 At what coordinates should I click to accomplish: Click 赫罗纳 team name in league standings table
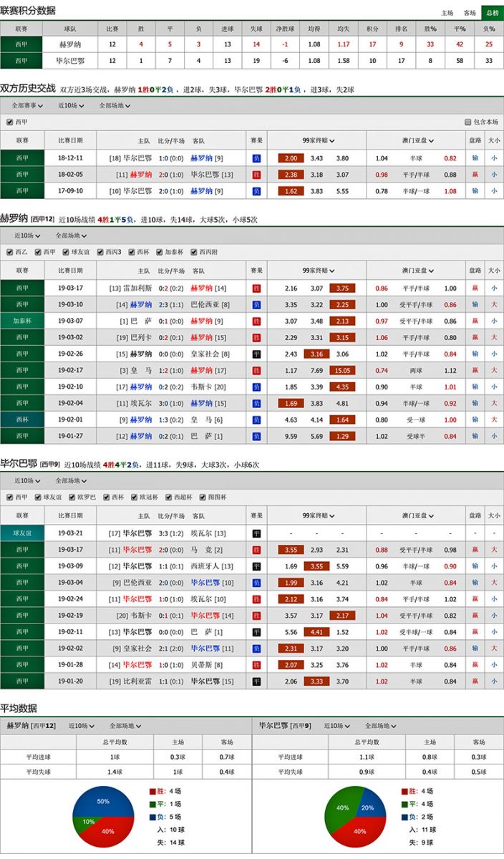[x=70, y=44]
